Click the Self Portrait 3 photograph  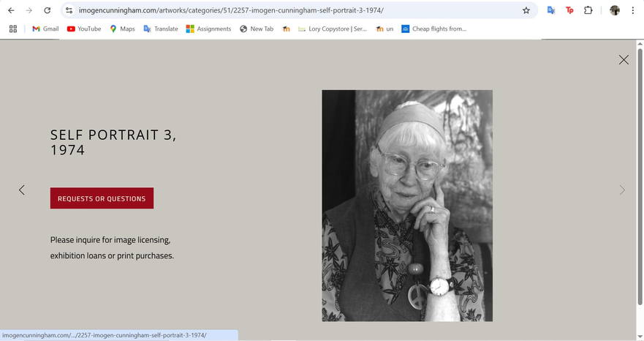pyautogui.click(x=407, y=206)
